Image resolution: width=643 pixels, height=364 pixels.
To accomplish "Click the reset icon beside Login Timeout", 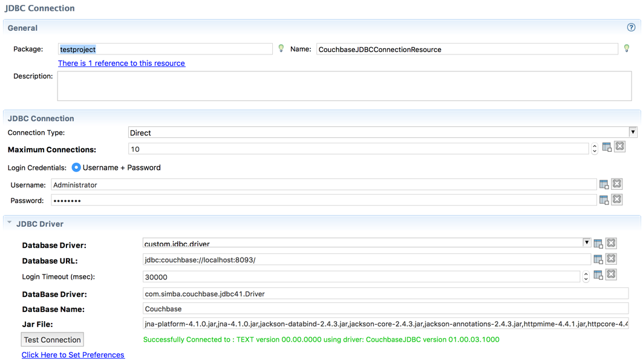I will (611, 274).
